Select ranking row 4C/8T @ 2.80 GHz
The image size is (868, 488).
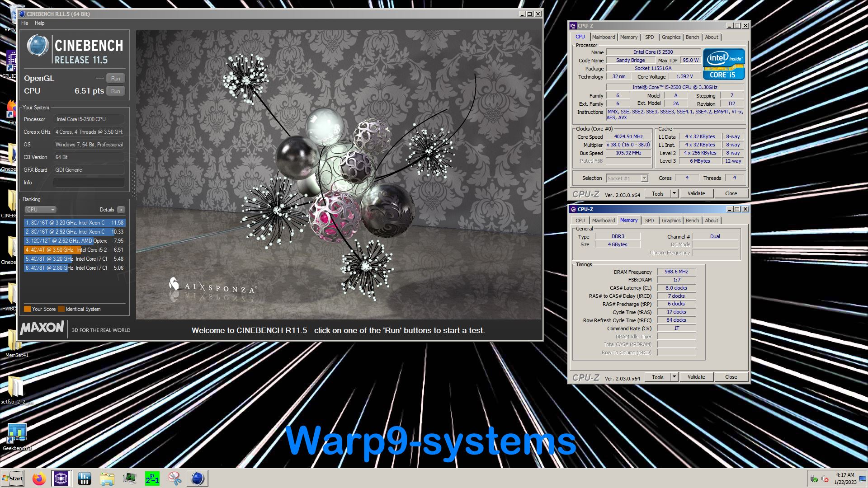coord(75,268)
